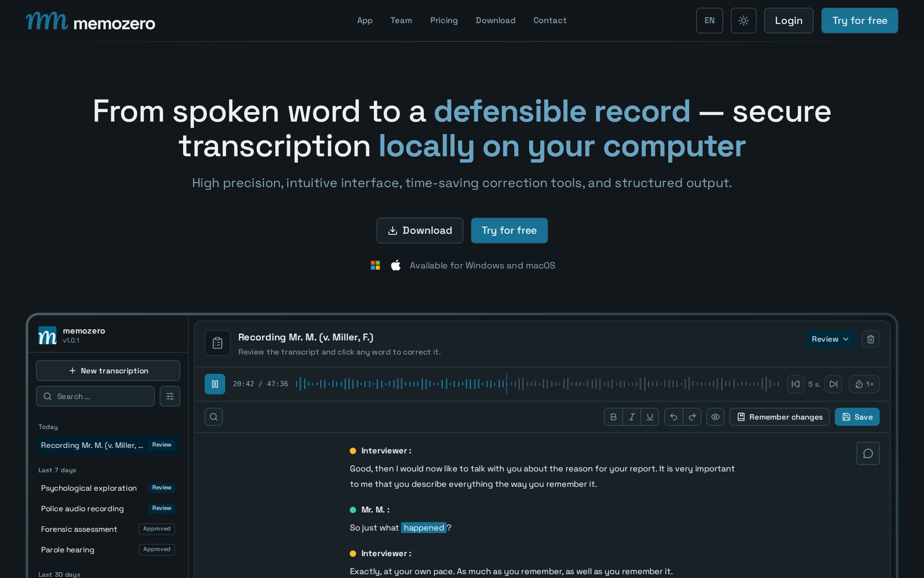Open Police audio recording item
Viewport: 924px width, 578px height.
pos(108,509)
